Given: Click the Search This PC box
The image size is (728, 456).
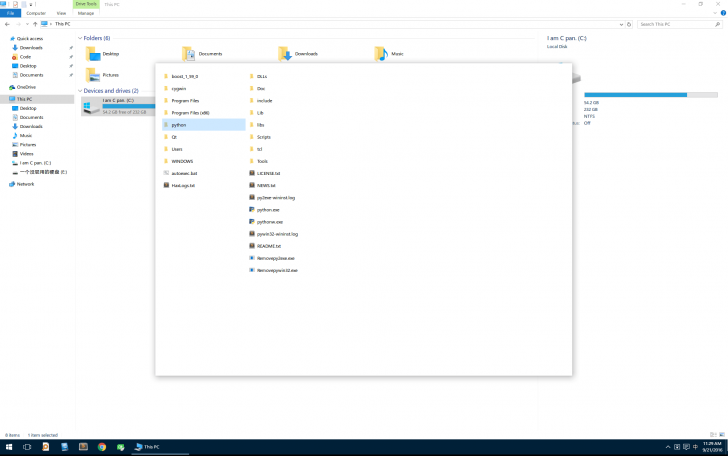Looking at the screenshot, I should pyautogui.click(x=680, y=23).
